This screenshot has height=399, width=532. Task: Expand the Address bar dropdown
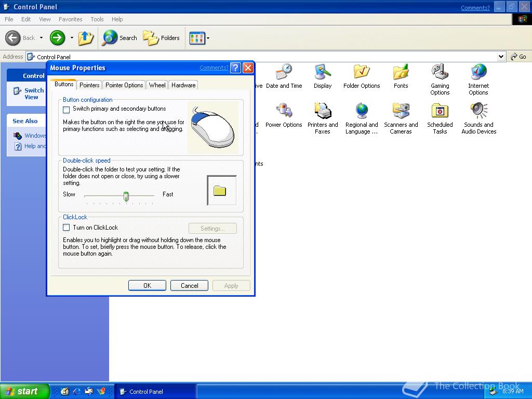(501, 57)
